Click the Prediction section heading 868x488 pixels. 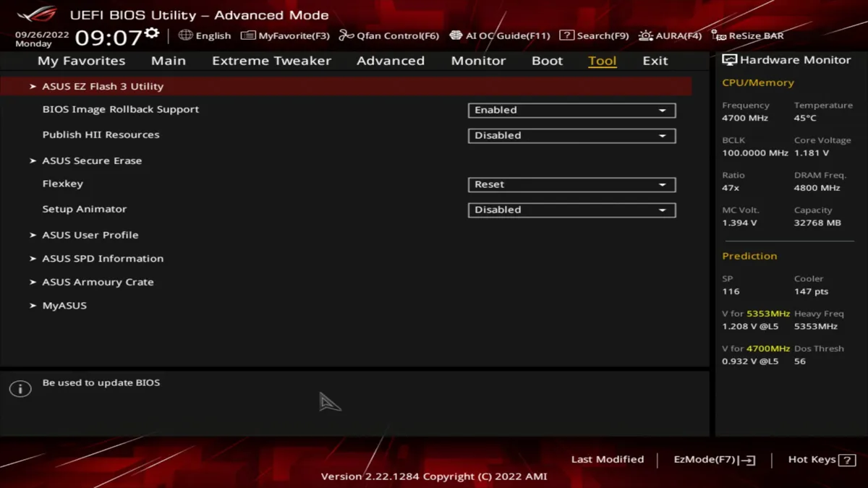pos(749,256)
